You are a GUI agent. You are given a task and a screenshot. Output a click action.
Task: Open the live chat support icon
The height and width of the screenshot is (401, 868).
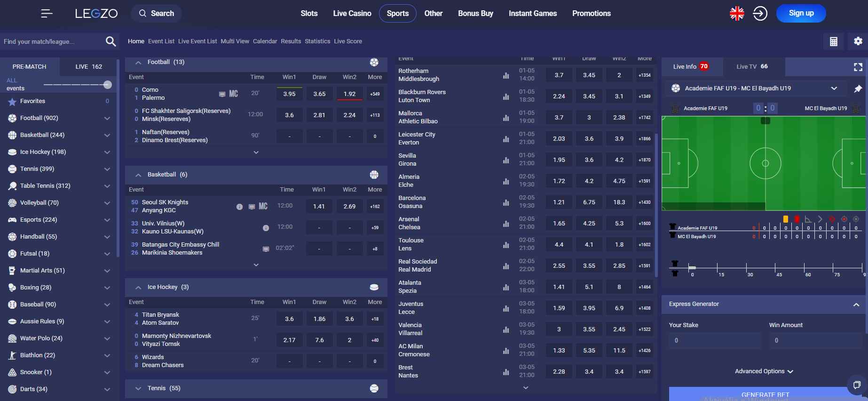click(857, 385)
